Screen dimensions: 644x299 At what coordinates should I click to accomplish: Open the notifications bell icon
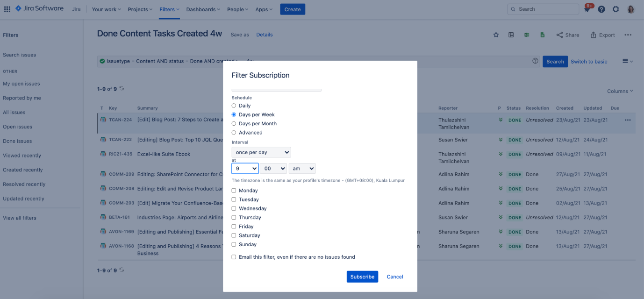(x=587, y=9)
